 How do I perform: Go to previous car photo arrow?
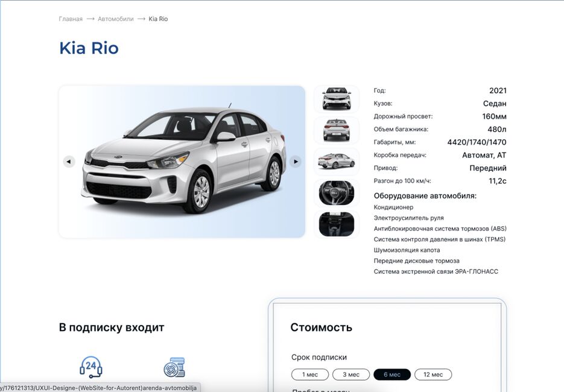click(69, 162)
